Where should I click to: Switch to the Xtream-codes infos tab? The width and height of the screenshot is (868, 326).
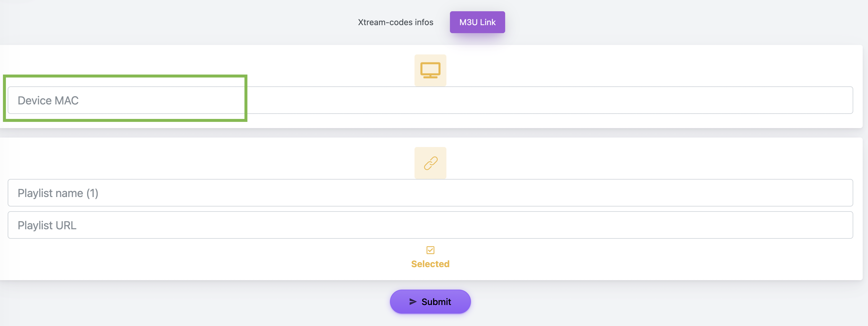[x=395, y=22]
